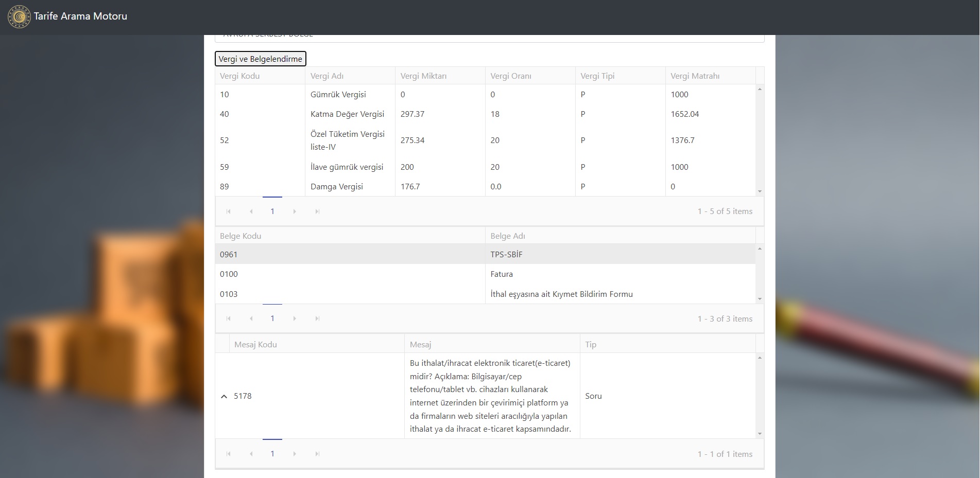Select the Gümrük Vergisi row
The width and height of the screenshot is (980, 478).
pyautogui.click(x=485, y=95)
